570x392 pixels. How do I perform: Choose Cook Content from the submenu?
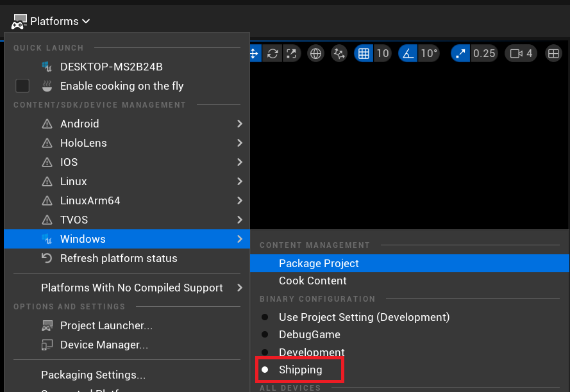tap(312, 281)
